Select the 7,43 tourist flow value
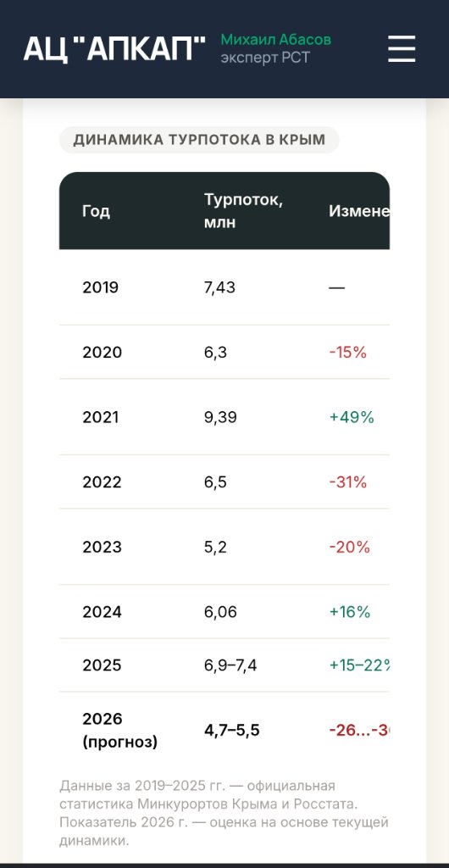The image size is (449, 868). pyautogui.click(x=219, y=288)
